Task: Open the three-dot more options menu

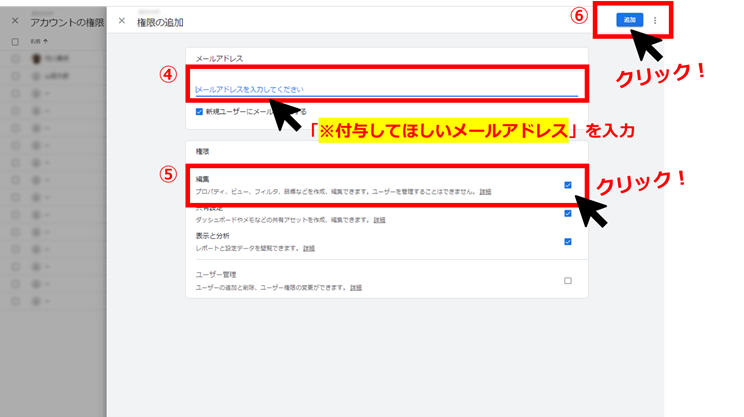Action: (x=655, y=20)
